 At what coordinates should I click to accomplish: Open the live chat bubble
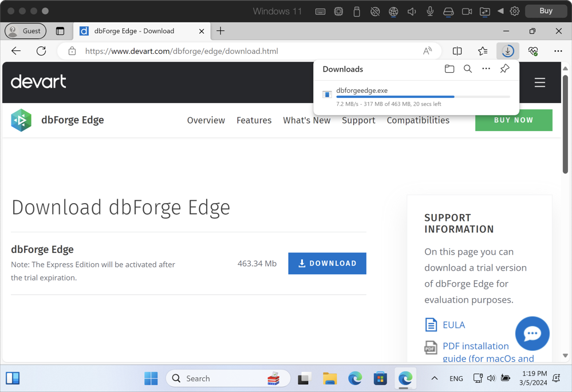point(532,333)
